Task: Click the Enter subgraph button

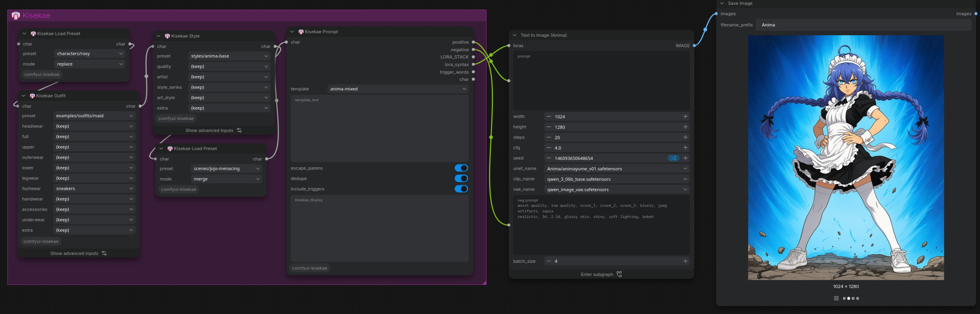Action: coord(601,274)
